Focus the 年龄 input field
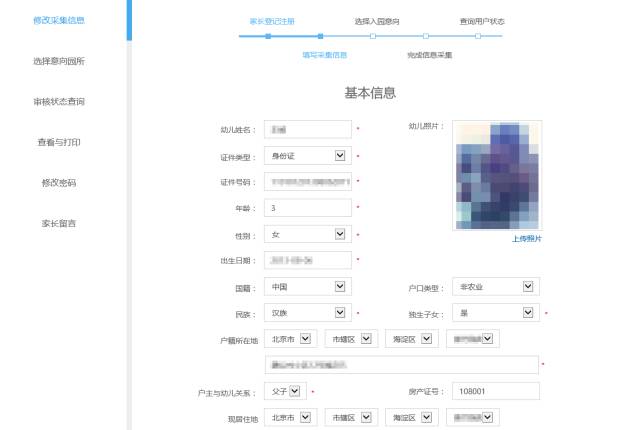The width and height of the screenshot is (640, 430). [x=308, y=208]
